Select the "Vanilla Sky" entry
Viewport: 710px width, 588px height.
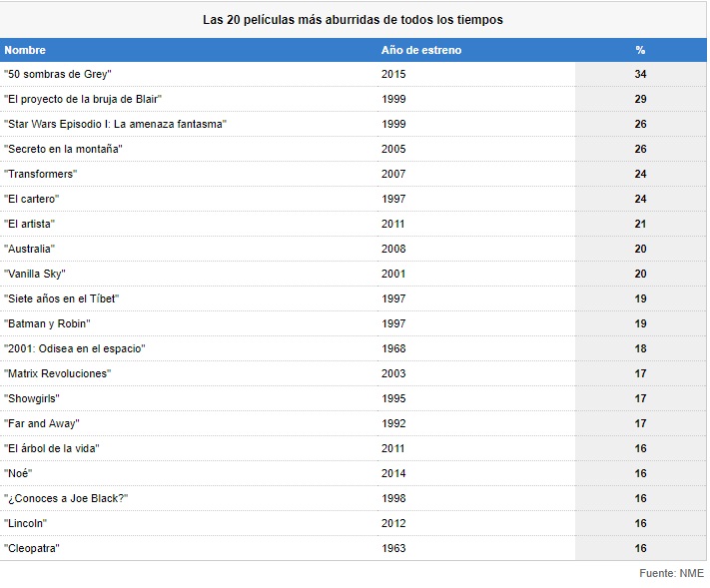35,274
